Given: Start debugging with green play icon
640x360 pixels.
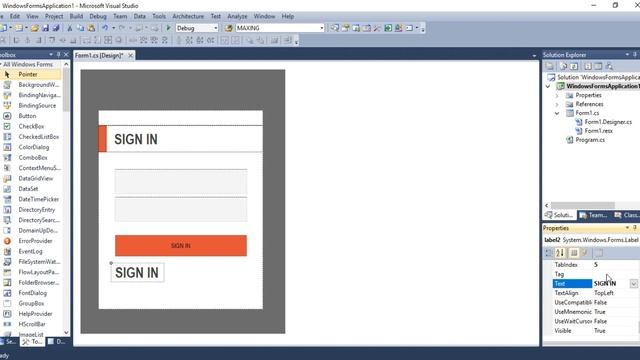Looking at the screenshot, I should [x=168, y=28].
